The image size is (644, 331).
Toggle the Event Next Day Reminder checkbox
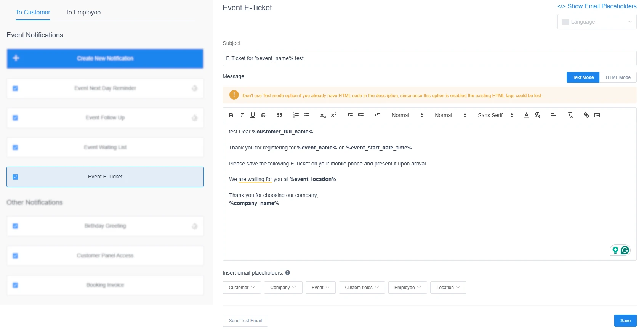[x=15, y=88]
